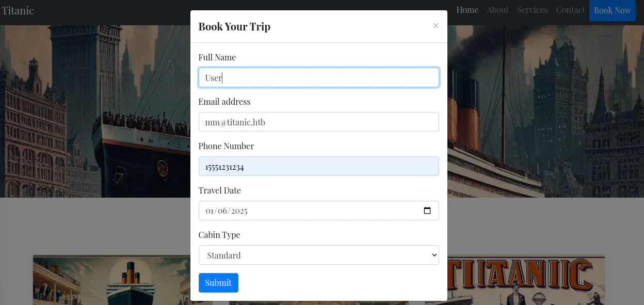Image resolution: width=644 pixels, height=305 pixels.
Task: Expand the Cabin Type dropdown
Action: 318,255
